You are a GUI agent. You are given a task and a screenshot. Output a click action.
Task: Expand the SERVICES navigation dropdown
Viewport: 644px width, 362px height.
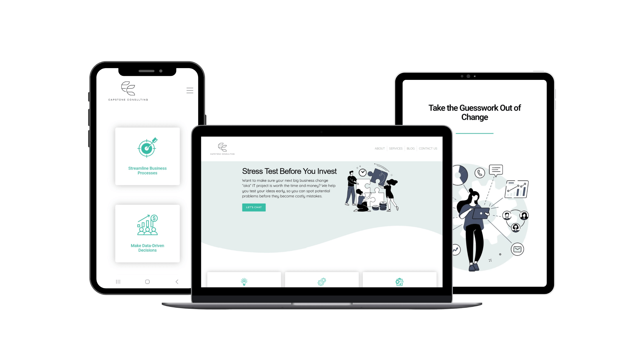pos(395,148)
